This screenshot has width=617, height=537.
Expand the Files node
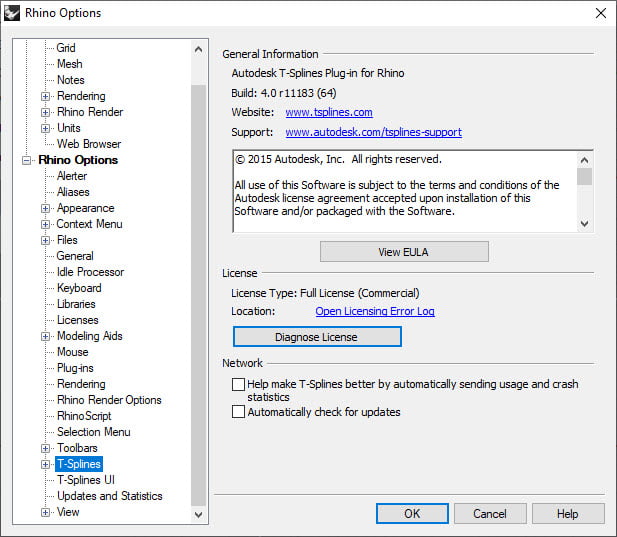(46, 240)
